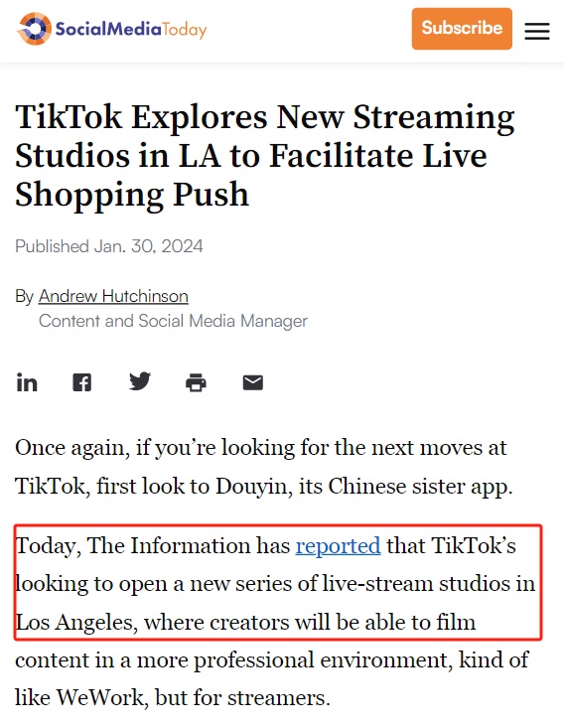Image resolution: width=564 pixels, height=728 pixels.
Task: Click the SocialMediaToday wordmark text
Action: [x=131, y=29]
